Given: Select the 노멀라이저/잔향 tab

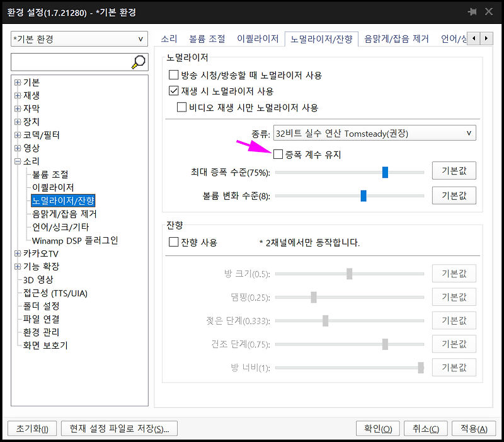Looking at the screenshot, I should tap(321, 39).
